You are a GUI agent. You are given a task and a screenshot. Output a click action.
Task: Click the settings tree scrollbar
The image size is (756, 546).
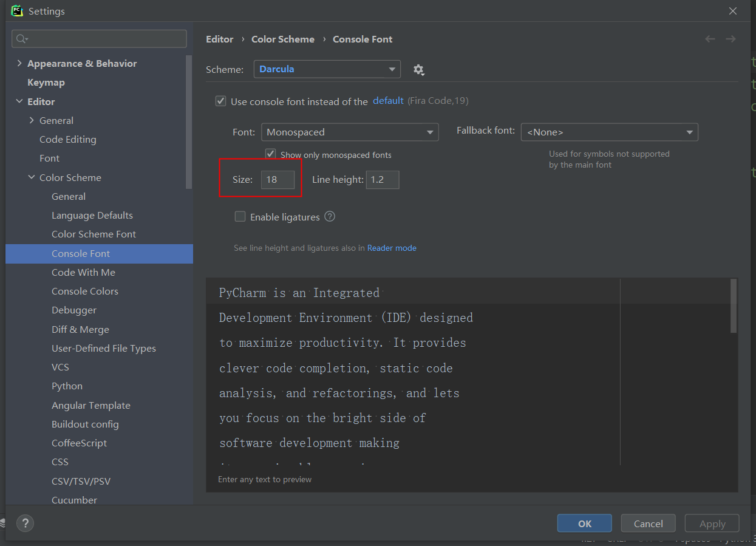[x=189, y=123]
